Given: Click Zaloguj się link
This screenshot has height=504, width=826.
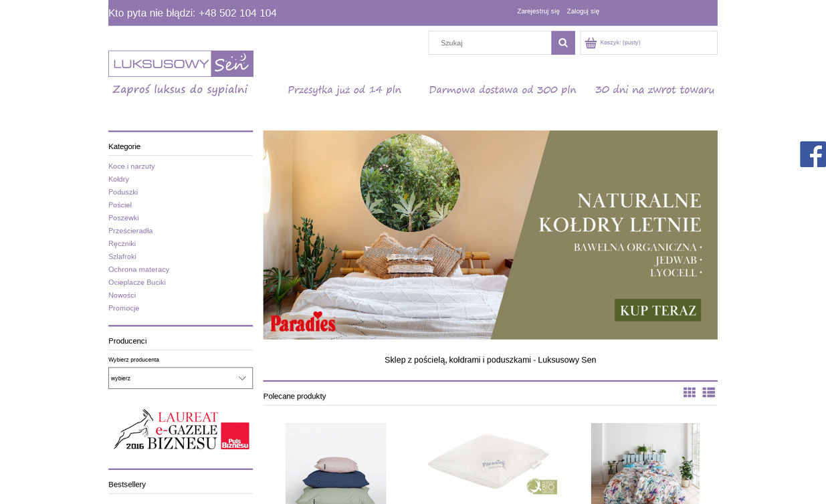Looking at the screenshot, I should pyautogui.click(x=583, y=11).
